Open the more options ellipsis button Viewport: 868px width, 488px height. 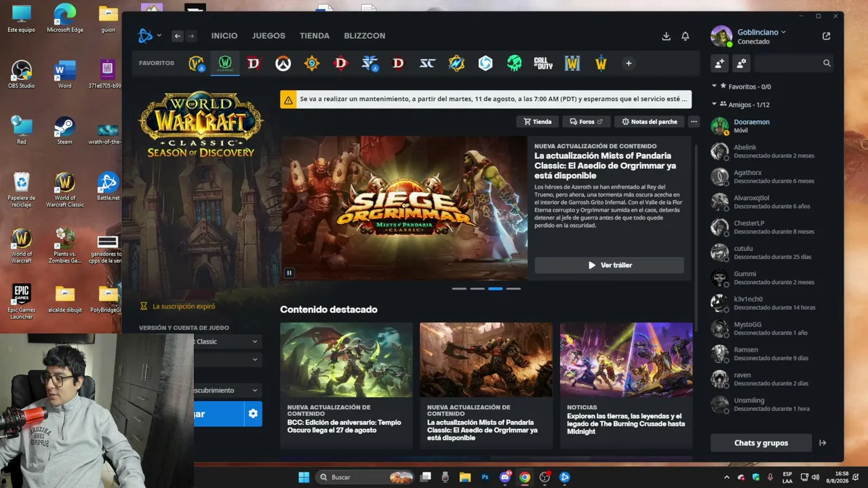click(693, 122)
